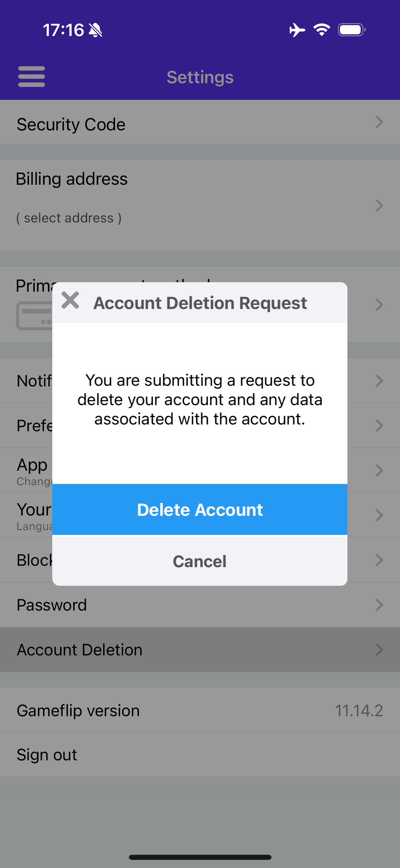Confirm with the Delete Account button
Viewport: 400px width, 868px height.
200,509
